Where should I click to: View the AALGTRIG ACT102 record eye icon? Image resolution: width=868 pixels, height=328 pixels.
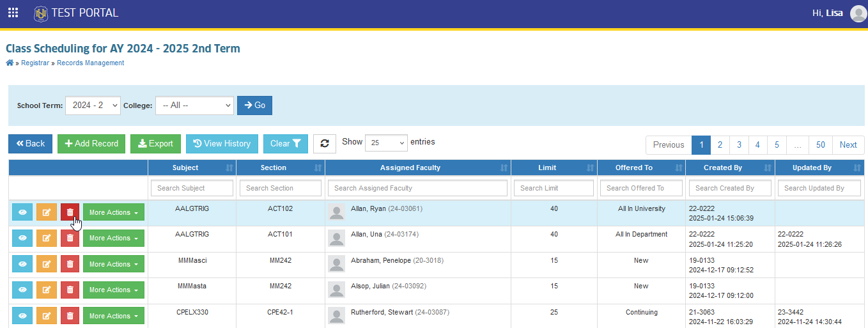click(x=22, y=212)
